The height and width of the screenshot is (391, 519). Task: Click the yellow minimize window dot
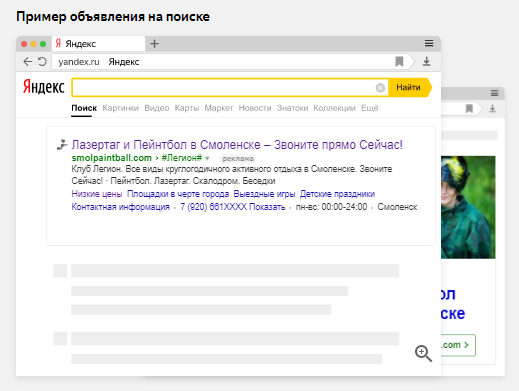pos(33,44)
